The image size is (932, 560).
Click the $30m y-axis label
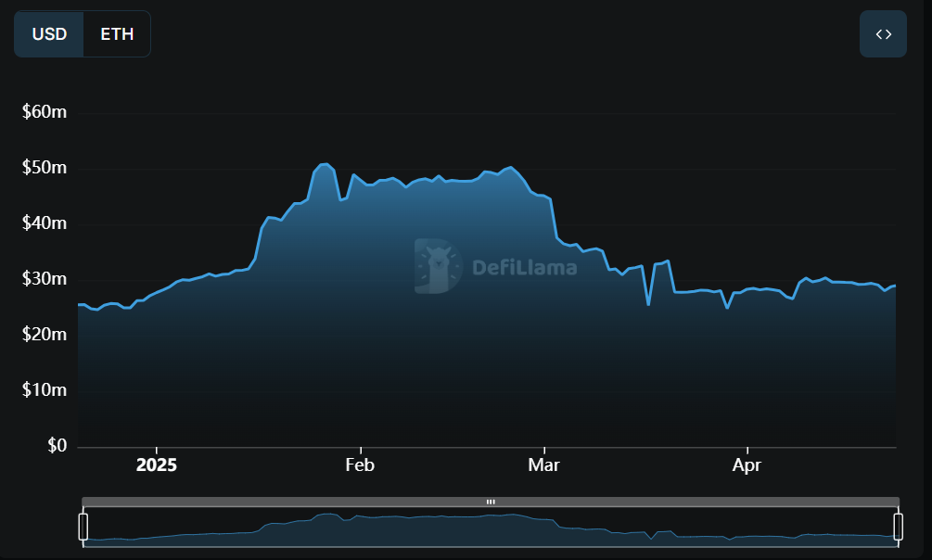pos(45,279)
